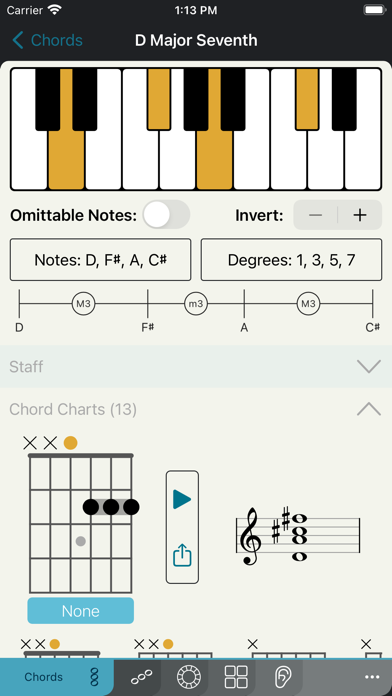The width and height of the screenshot is (392, 696).
Task: Decrease inversion with minus button
Action: [x=316, y=215]
